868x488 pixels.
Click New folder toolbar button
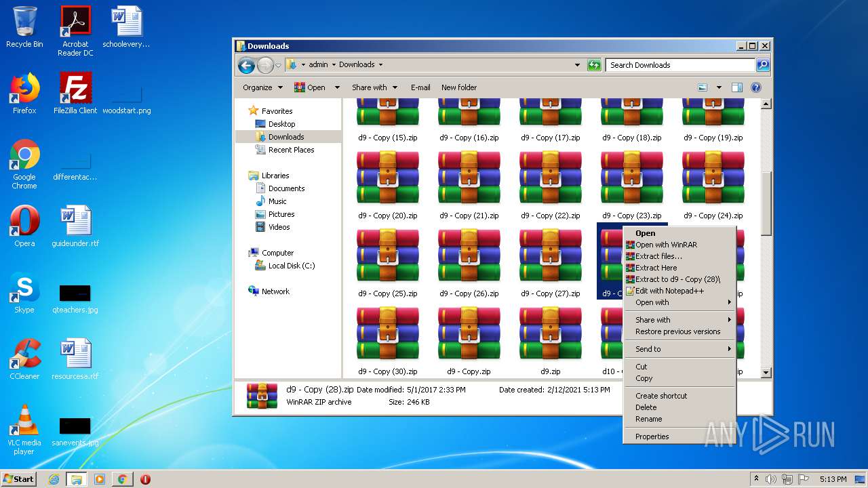(x=459, y=87)
